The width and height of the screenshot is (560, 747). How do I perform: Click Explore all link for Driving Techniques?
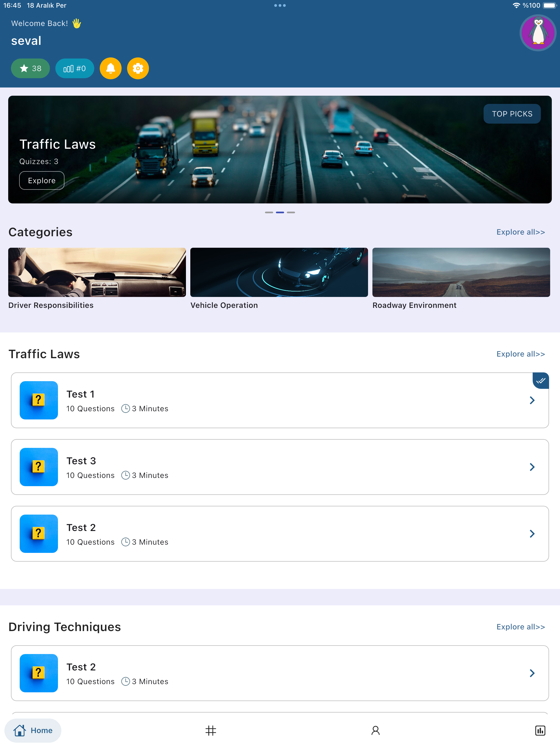point(520,627)
